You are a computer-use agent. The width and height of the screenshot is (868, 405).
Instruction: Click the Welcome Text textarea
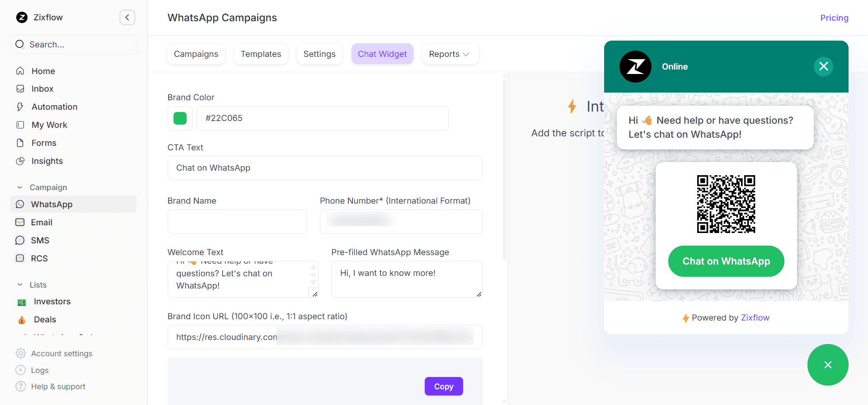click(x=243, y=279)
